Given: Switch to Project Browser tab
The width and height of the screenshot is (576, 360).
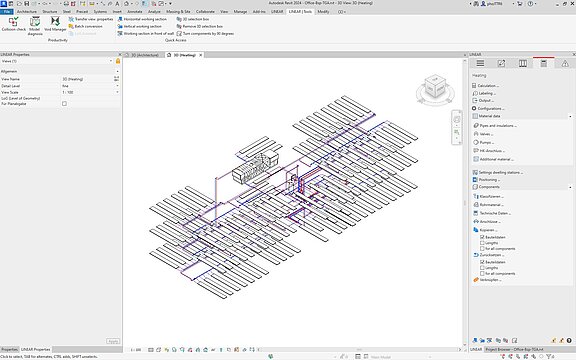Looking at the screenshot, I should click(514, 349).
